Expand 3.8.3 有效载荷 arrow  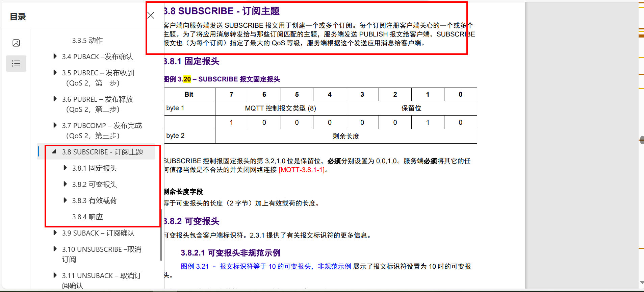coord(65,200)
